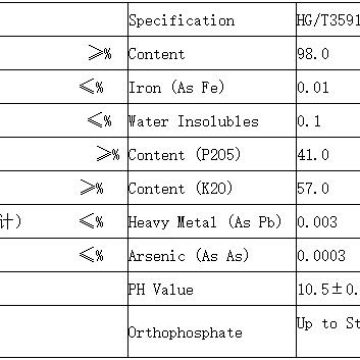
Task: Select the 10.5± pH value cell
Action: click(328, 289)
